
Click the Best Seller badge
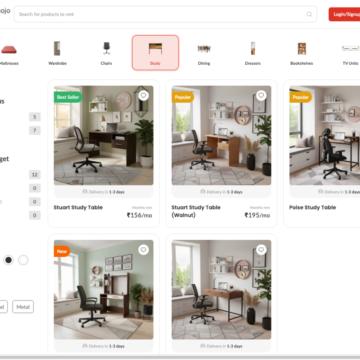coord(68,97)
